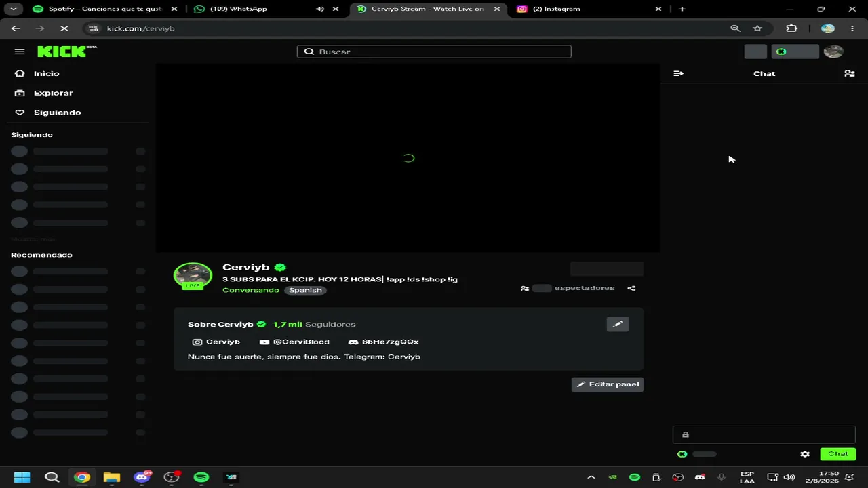Click the Cerviyb channel name
Image resolution: width=868 pixels, height=488 pixels.
point(245,267)
